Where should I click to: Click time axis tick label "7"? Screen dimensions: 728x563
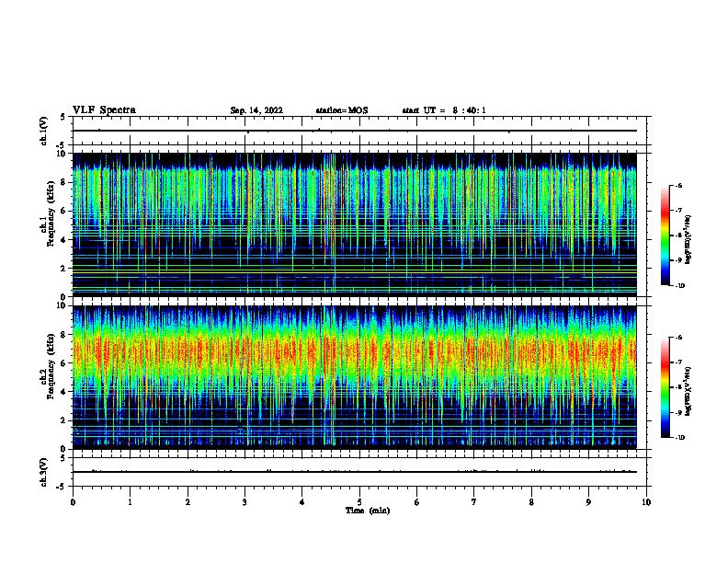point(474,502)
